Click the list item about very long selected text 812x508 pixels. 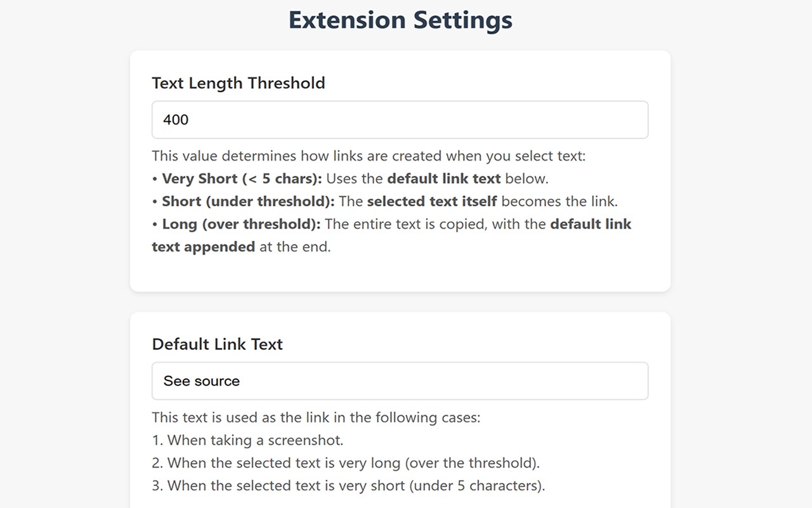coord(353,463)
